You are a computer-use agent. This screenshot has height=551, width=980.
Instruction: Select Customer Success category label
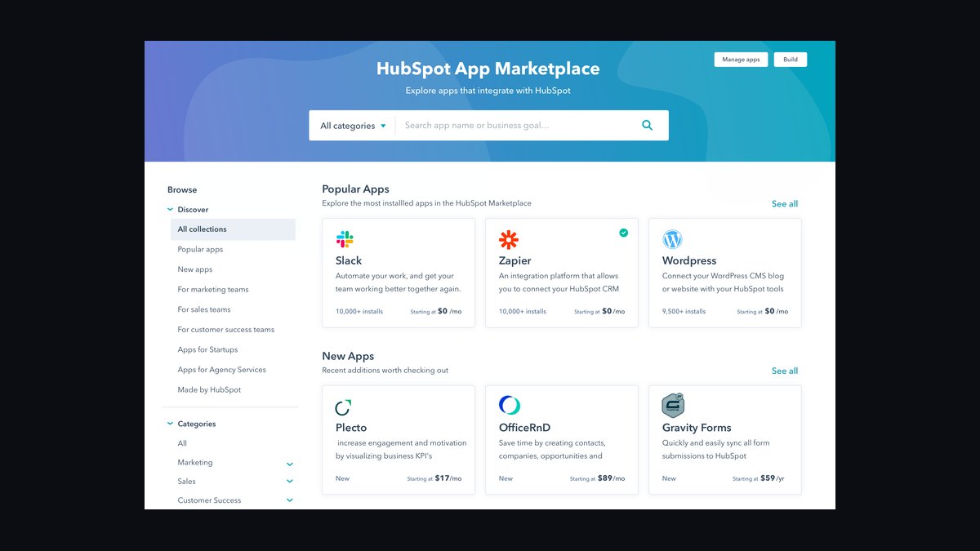210,500
